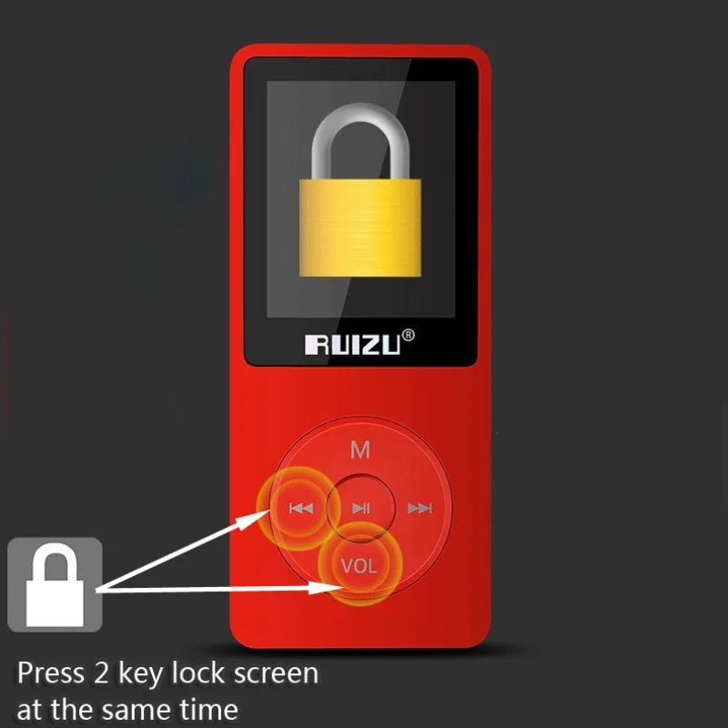Select the VOL button on the wheel

[x=359, y=566]
